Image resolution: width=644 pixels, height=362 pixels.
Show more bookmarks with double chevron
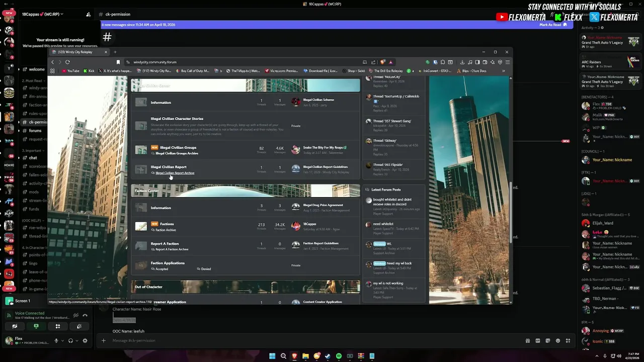(503, 71)
